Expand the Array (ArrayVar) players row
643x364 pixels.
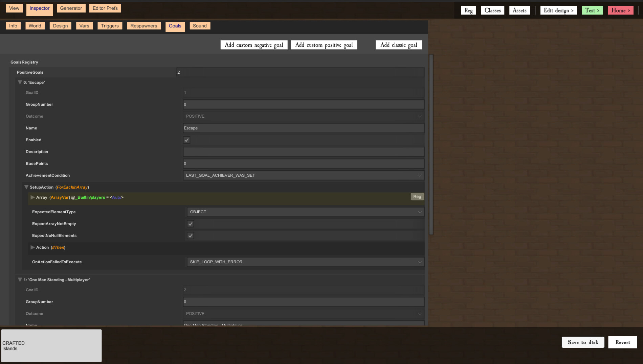pyautogui.click(x=32, y=197)
